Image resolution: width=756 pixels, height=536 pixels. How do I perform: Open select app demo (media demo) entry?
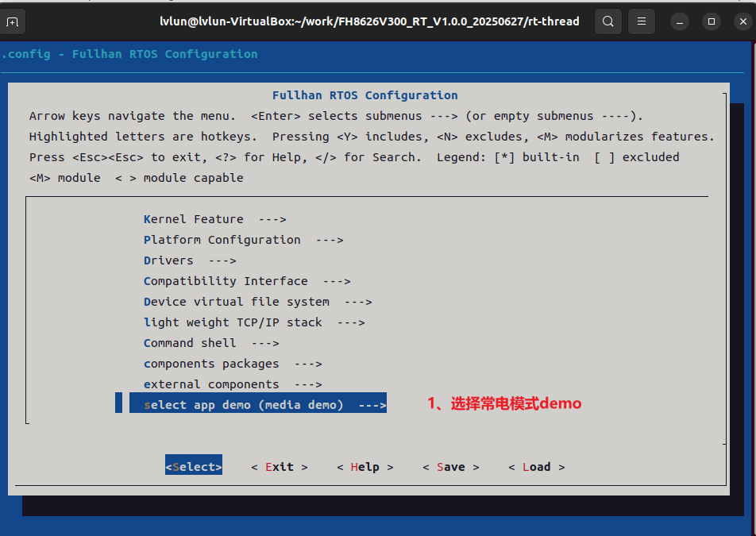click(258, 403)
